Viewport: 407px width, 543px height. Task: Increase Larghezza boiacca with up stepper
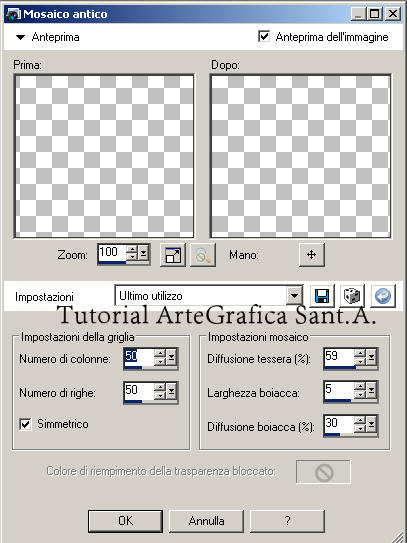point(361,386)
